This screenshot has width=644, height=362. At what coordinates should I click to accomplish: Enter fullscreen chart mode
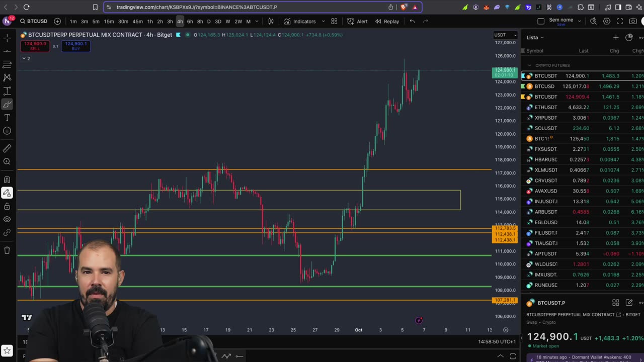[620, 21]
